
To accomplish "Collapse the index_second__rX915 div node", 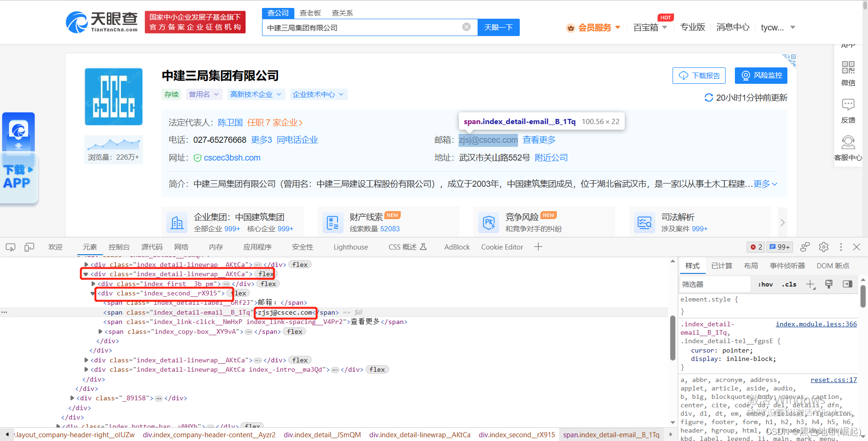I will pyautogui.click(x=92, y=294).
